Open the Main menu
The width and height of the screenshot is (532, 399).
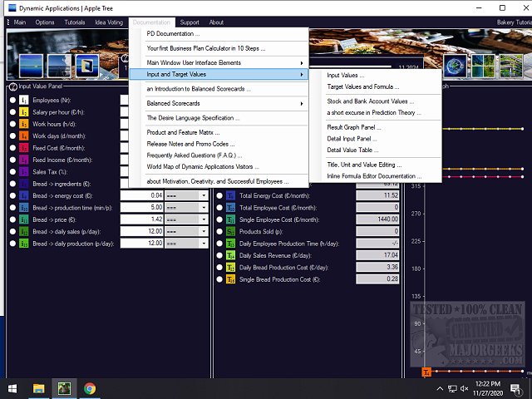(20, 22)
